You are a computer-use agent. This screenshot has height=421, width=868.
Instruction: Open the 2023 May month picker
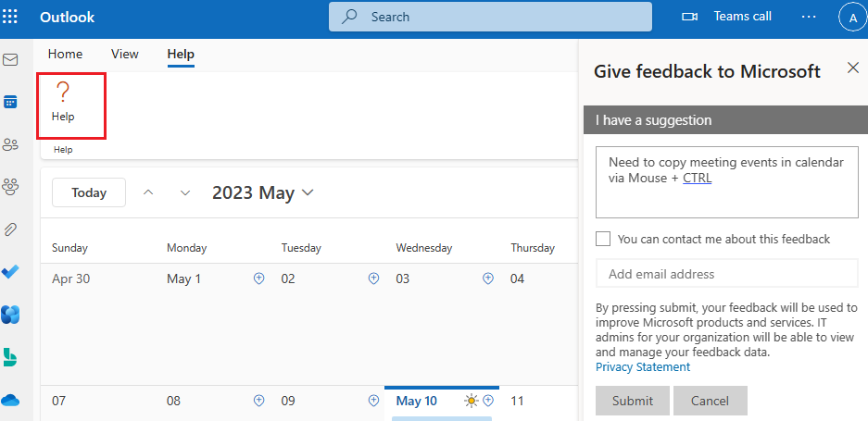point(263,192)
